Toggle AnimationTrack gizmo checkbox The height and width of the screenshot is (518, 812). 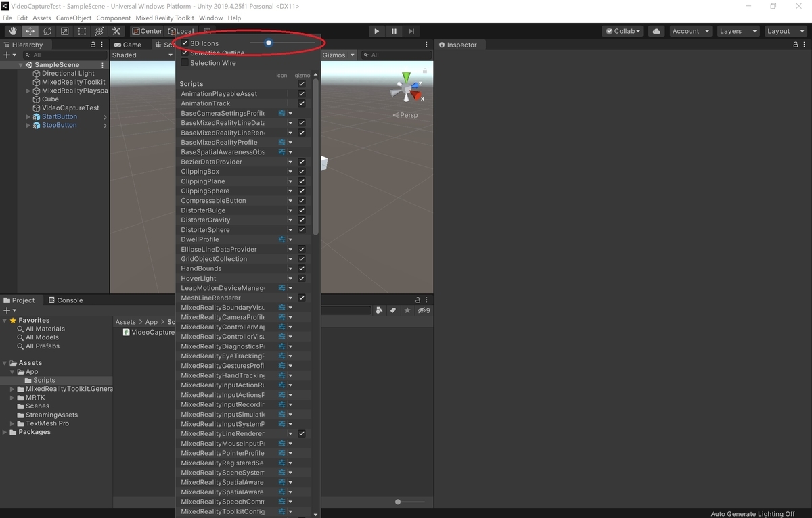tap(302, 103)
